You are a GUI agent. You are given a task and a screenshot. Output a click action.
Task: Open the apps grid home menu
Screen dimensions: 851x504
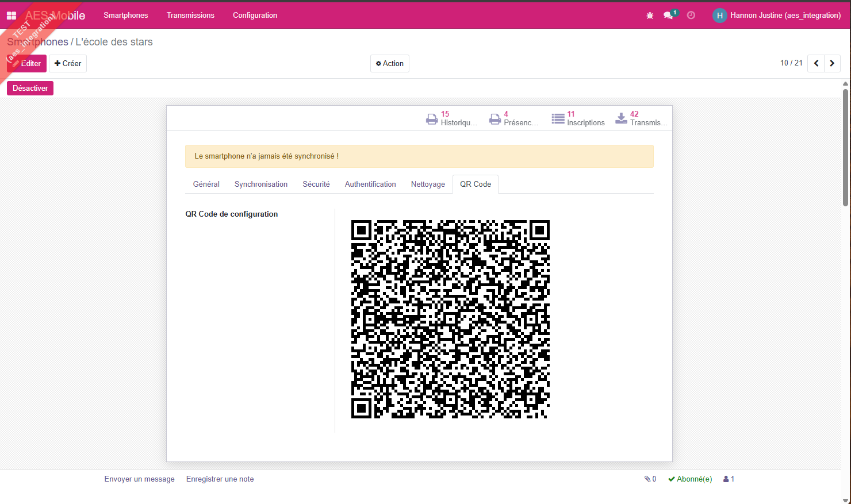pos(11,16)
